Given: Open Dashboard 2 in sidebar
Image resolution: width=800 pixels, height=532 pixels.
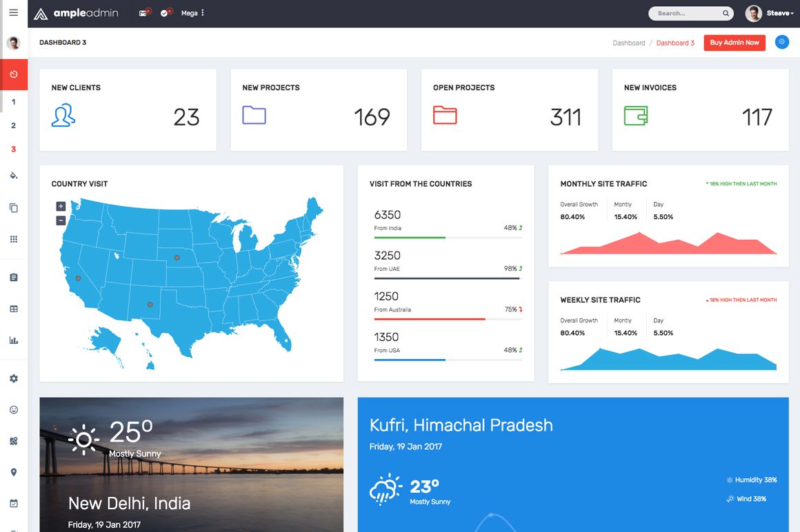Looking at the screenshot, I should coord(14,125).
